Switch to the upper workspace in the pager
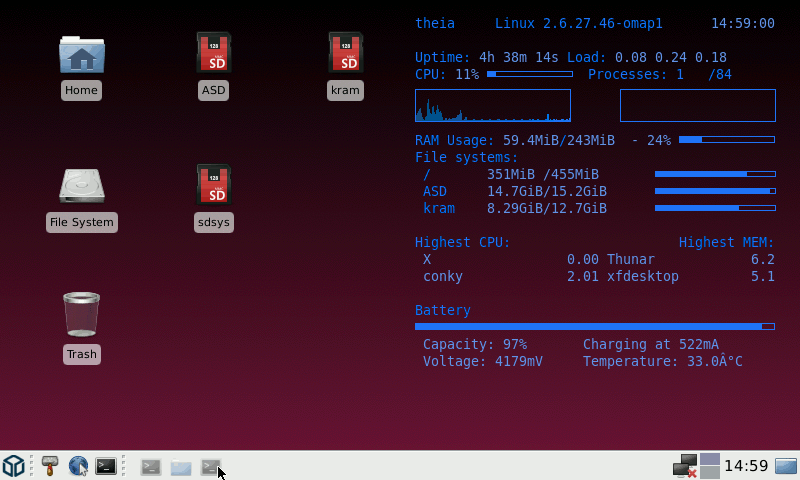Screen dimensions: 800x480 coord(709,459)
